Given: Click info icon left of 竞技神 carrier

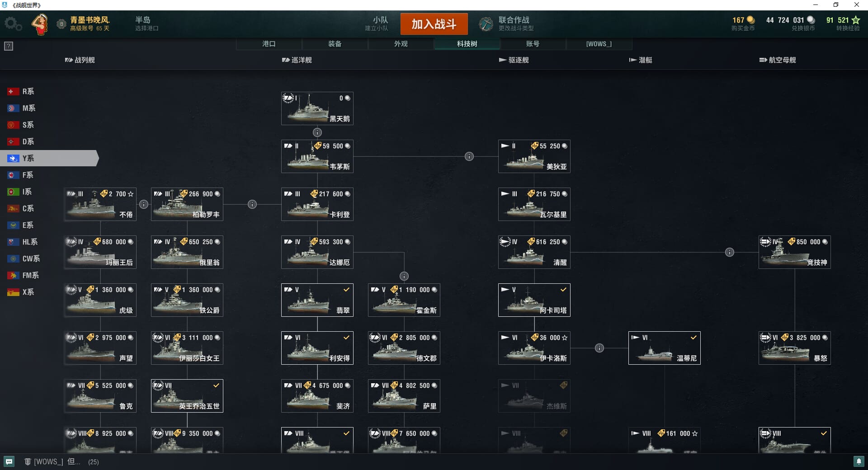Looking at the screenshot, I should click(730, 252).
